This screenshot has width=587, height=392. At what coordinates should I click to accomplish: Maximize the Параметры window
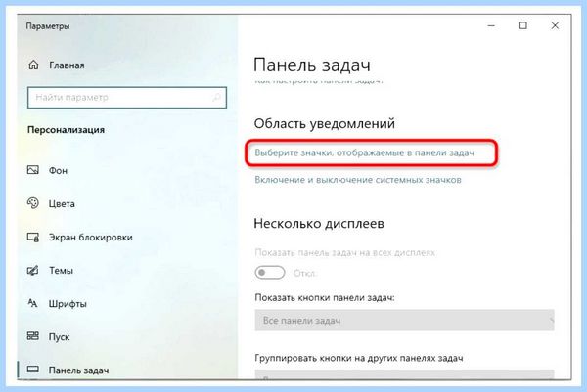pyautogui.click(x=523, y=25)
